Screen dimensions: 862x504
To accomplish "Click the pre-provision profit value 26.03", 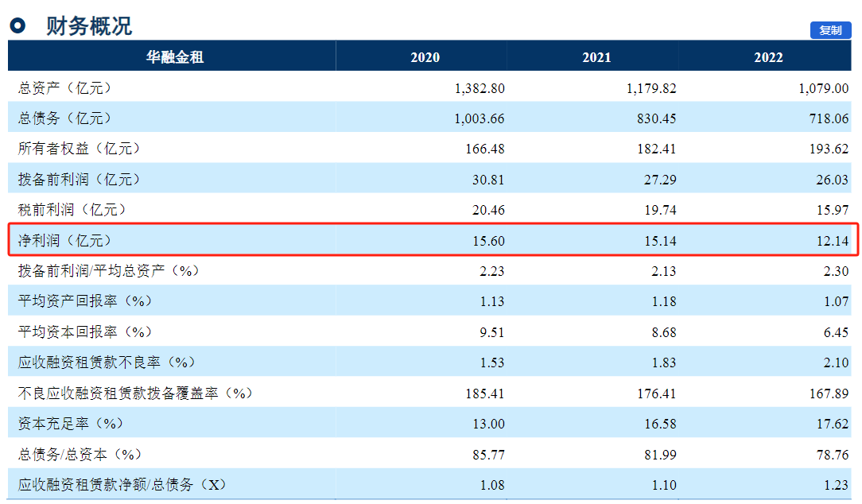I will pos(833,180).
